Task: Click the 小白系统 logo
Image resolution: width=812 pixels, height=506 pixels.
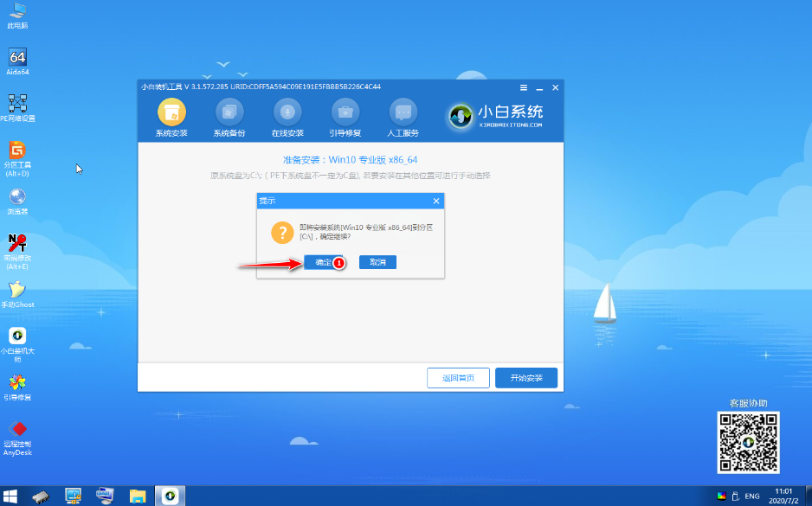Action: pyautogui.click(x=495, y=116)
